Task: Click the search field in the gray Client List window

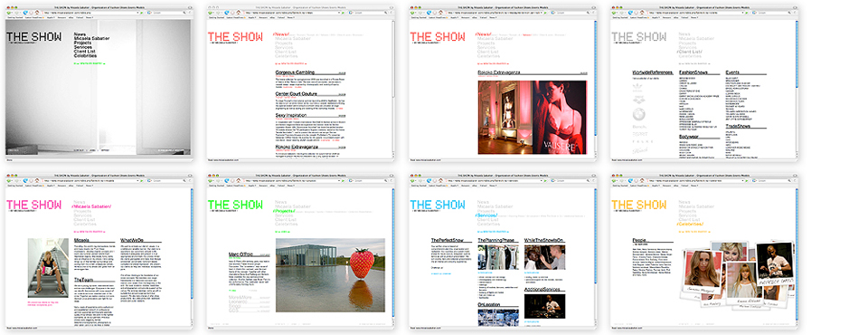Action: tap(772, 13)
